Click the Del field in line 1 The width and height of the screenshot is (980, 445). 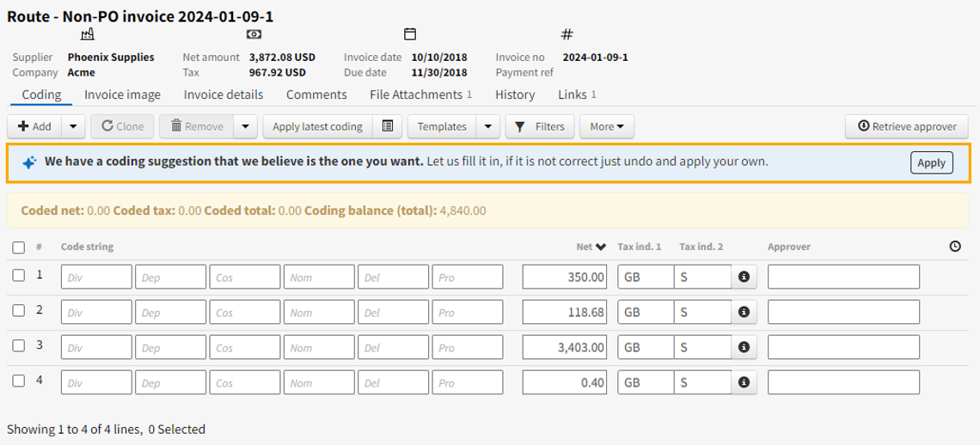click(393, 277)
